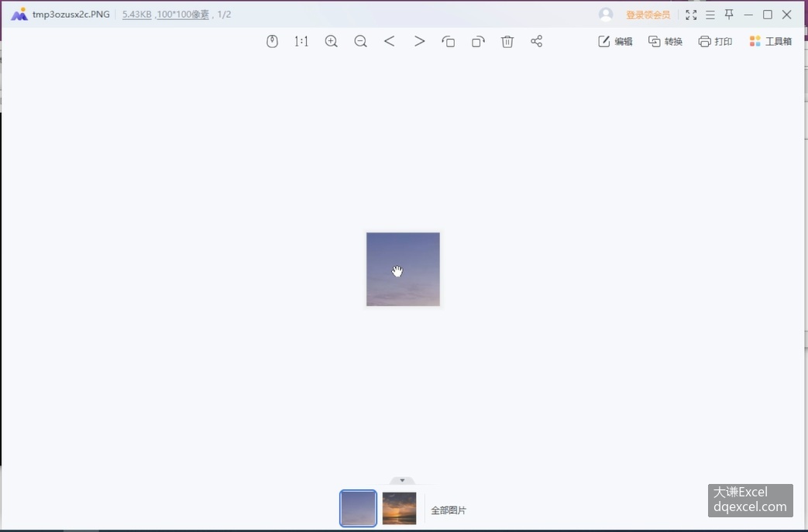Open the 编辑 edit tool
This screenshot has height=532, width=808.
click(x=615, y=41)
